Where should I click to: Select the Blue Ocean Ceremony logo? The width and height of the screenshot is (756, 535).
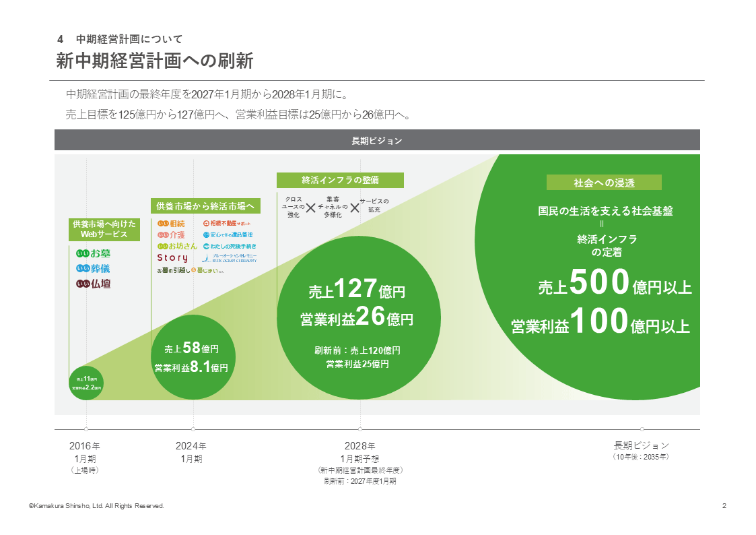click(229, 259)
